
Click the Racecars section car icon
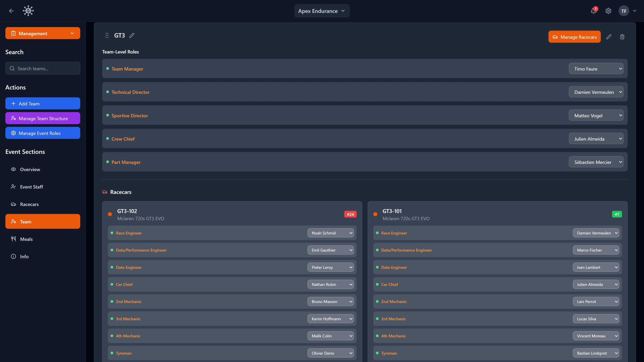click(x=105, y=192)
